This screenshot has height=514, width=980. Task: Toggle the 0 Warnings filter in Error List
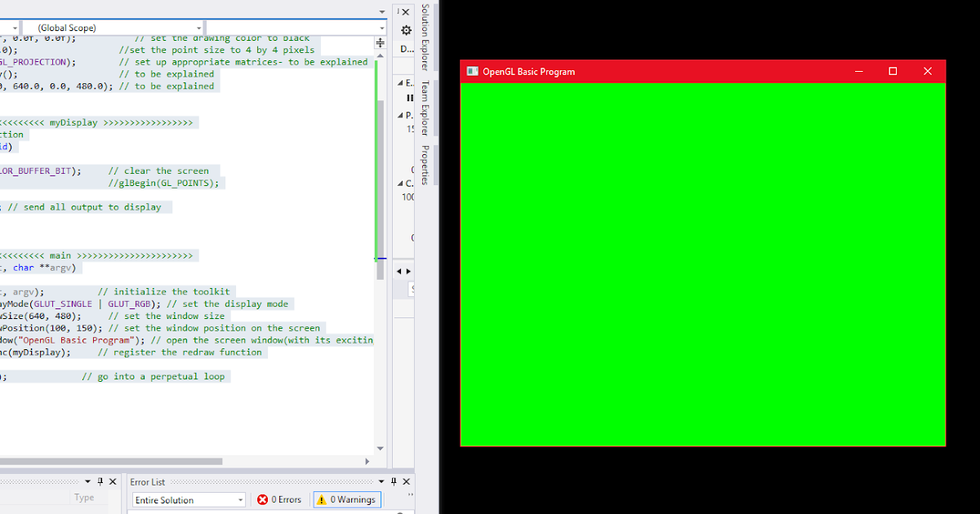point(346,499)
